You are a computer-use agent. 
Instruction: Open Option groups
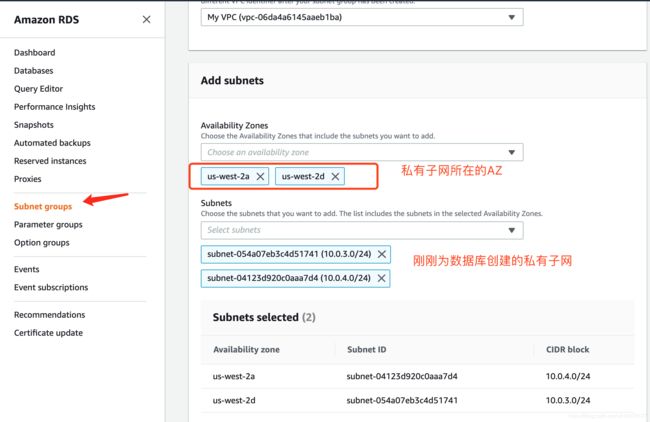42,243
